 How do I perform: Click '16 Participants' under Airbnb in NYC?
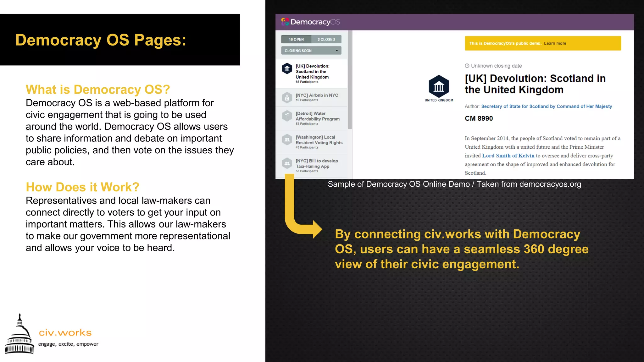coord(307,100)
